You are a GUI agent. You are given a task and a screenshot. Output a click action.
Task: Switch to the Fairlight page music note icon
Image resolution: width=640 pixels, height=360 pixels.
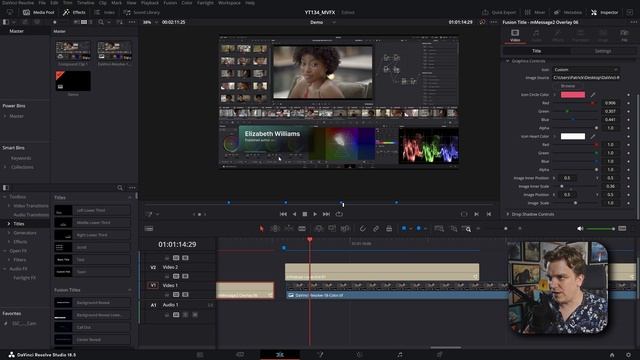click(400, 355)
